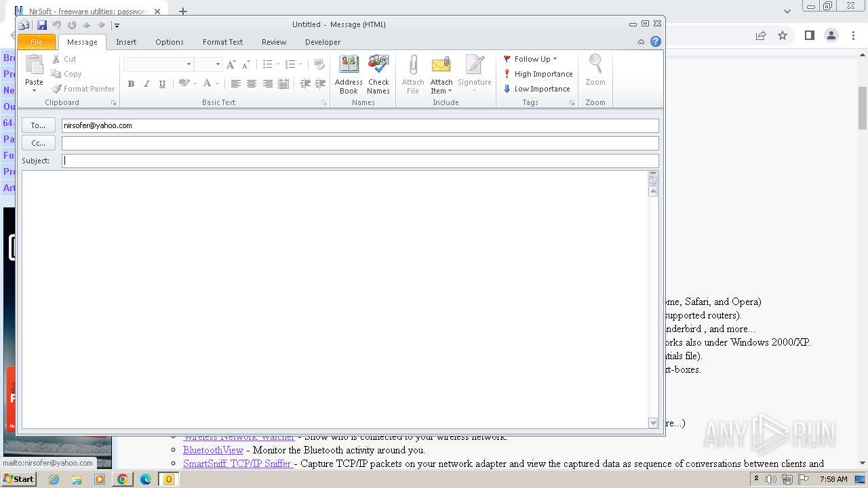Open the Follow Up flag menu
The width and height of the screenshot is (868, 488).
(530, 59)
